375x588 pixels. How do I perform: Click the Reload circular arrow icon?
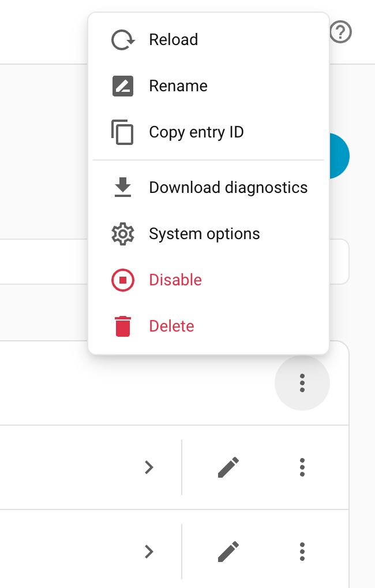pos(123,40)
